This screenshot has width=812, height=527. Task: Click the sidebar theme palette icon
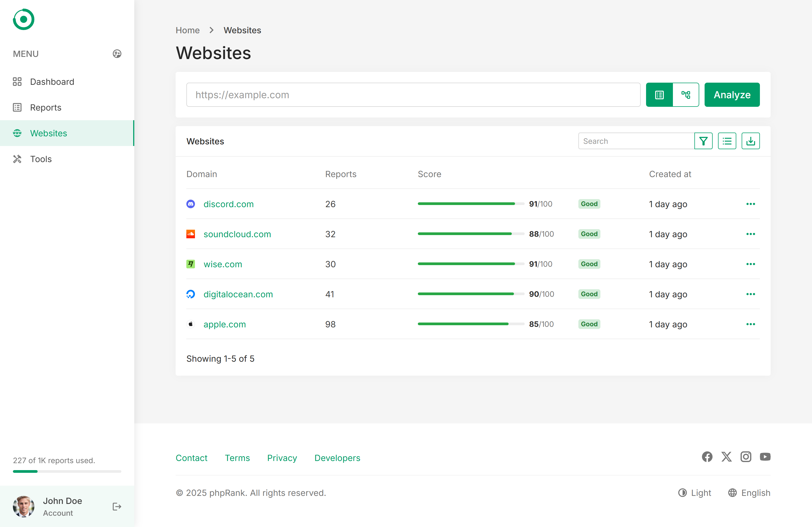(117, 54)
